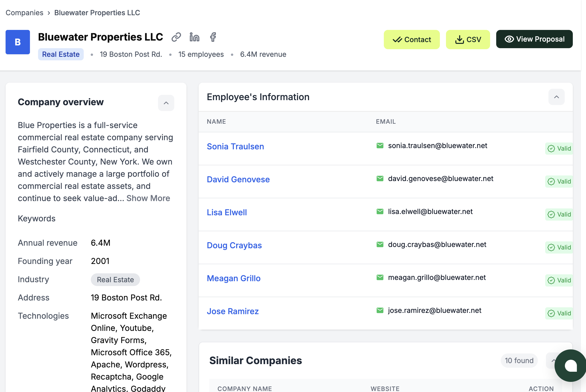Open the chat support bubble
Image resolution: width=586 pixels, height=392 pixels.
pyautogui.click(x=570, y=366)
